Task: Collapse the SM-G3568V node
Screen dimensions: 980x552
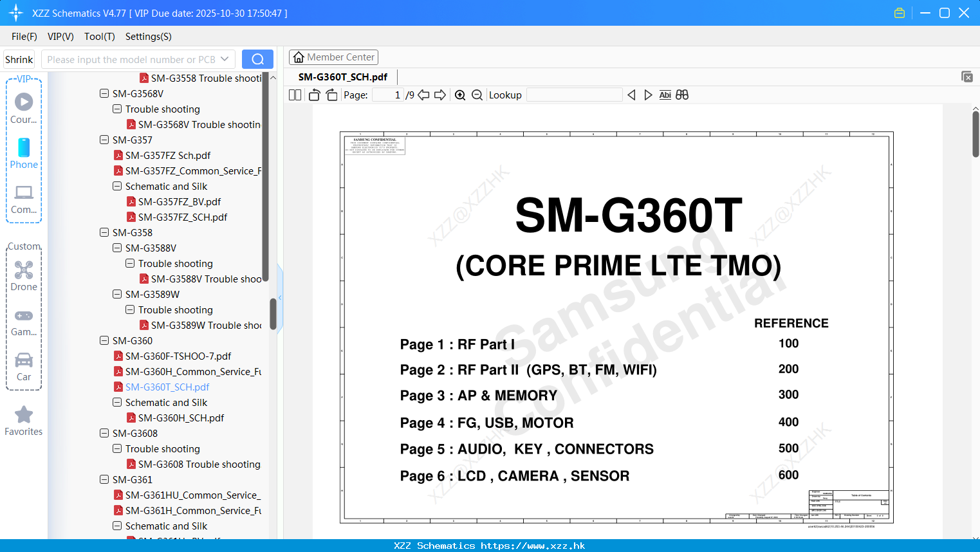Action: [104, 93]
